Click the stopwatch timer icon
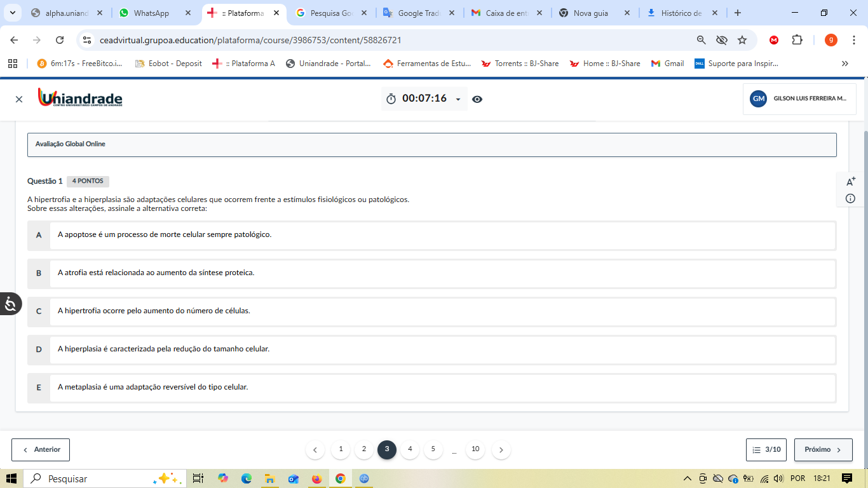The height and width of the screenshot is (488, 868). point(391,99)
